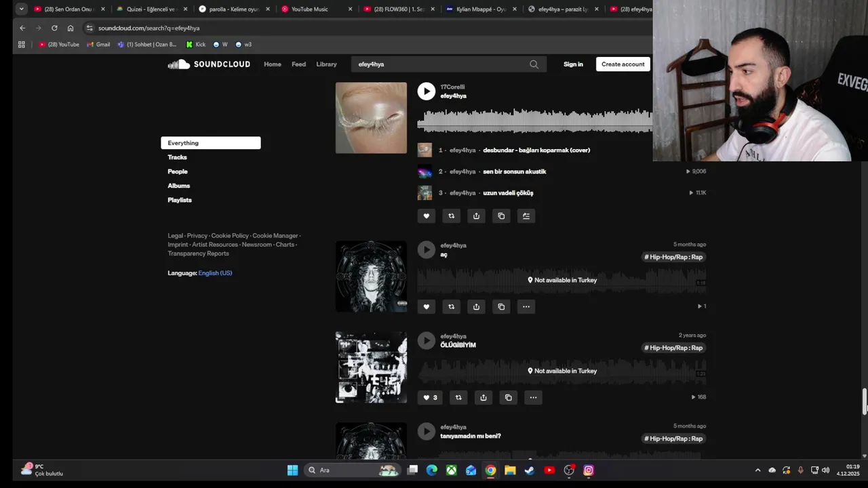Image resolution: width=868 pixels, height=488 pixels.
Task: Click the efey4hya playlist cover art
Action: click(x=371, y=118)
